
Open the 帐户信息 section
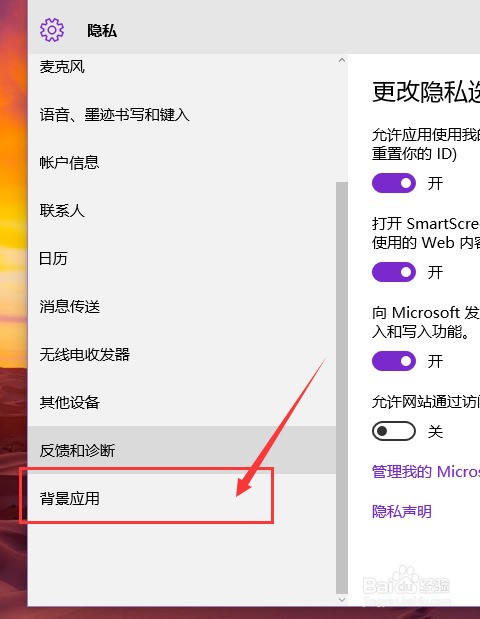[x=182, y=163]
